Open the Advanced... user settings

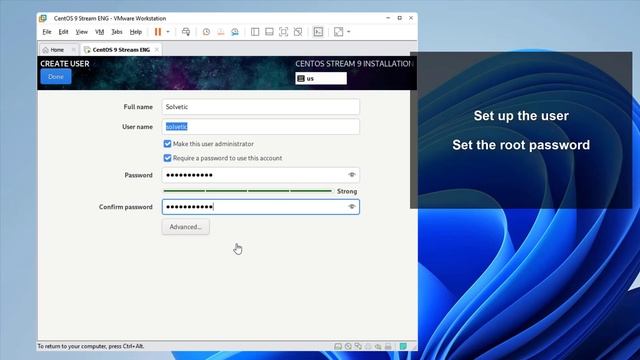click(185, 227)
